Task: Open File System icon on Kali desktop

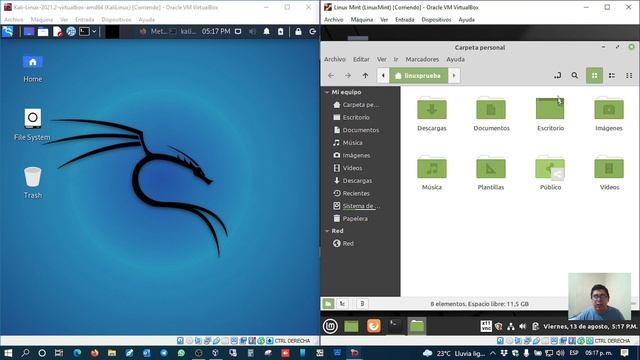Action: pos(32,124)
